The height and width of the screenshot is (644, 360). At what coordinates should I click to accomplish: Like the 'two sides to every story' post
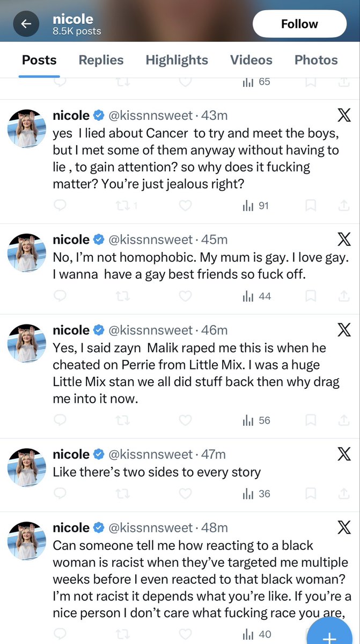185,494
